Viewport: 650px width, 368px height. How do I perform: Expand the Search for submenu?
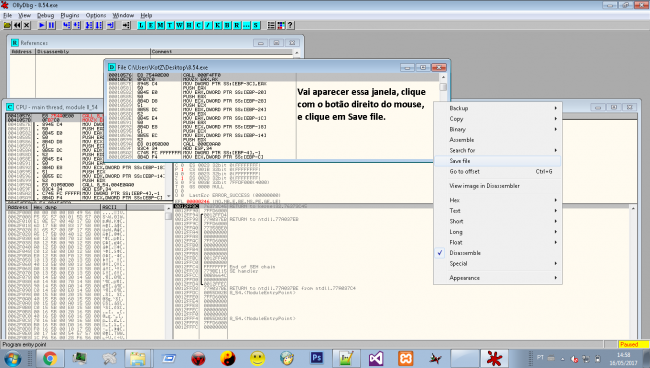[497, 150]
